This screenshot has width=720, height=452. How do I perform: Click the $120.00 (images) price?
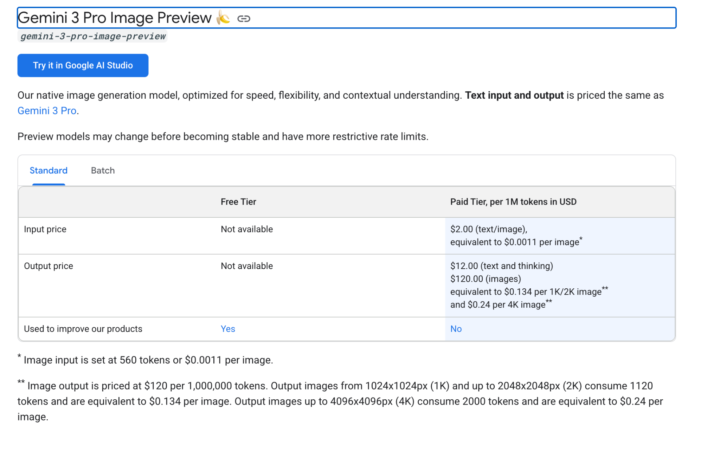[x=485, y=279]
